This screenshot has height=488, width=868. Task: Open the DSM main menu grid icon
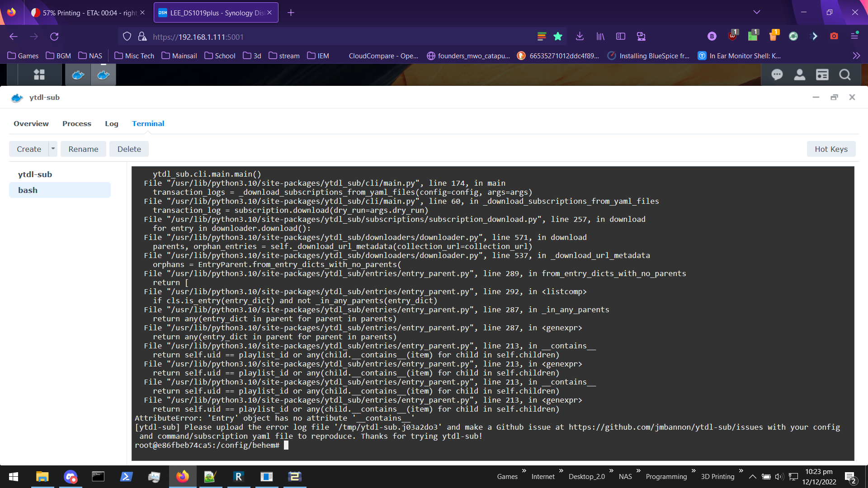coord(39,75)
